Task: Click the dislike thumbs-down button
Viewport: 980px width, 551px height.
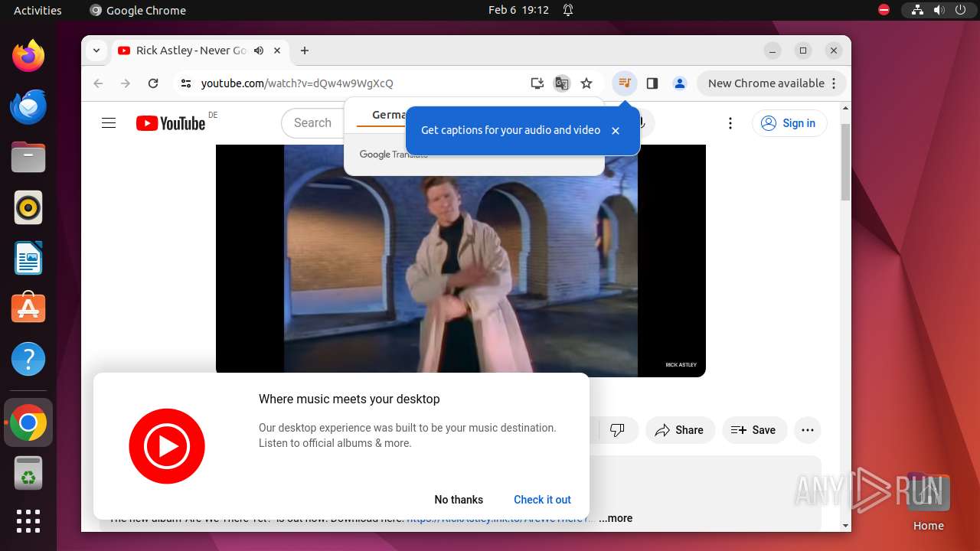Action: click(x=617, y=430)
